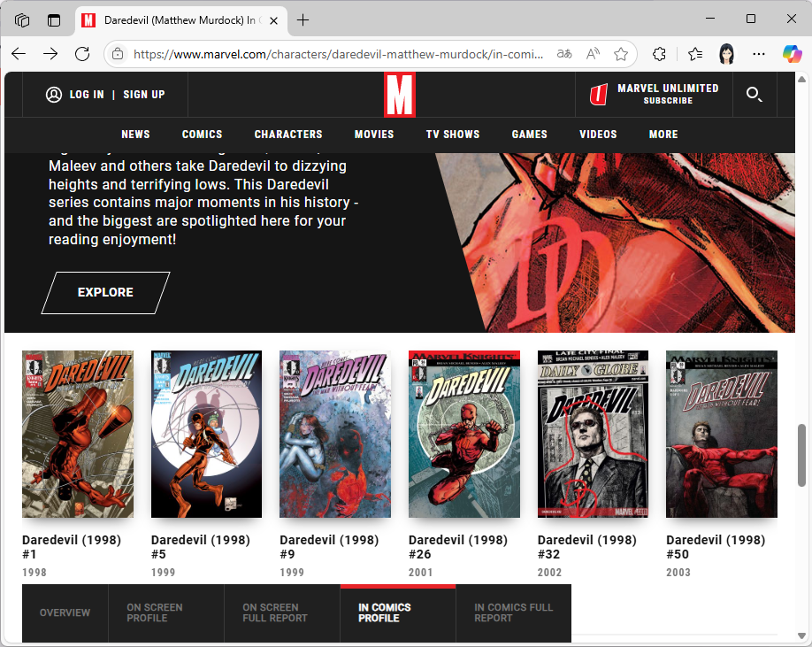Open the MORE menu

(663, 135)
